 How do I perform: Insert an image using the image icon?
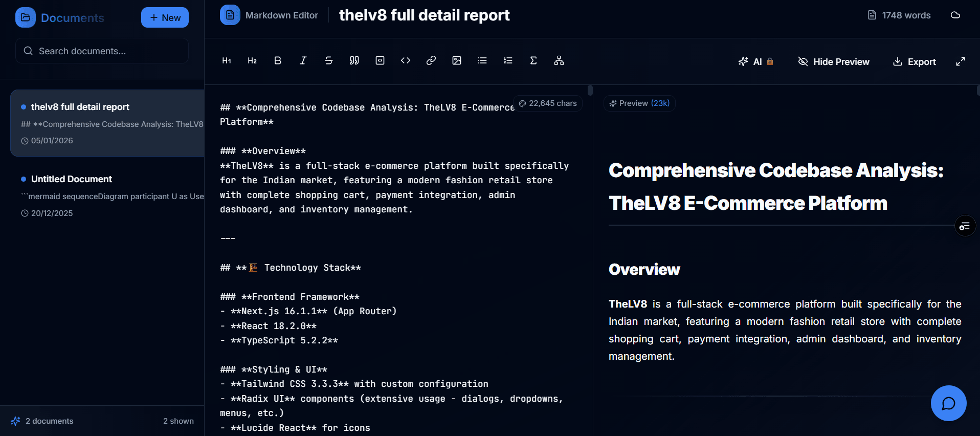(x=457, y=61)
